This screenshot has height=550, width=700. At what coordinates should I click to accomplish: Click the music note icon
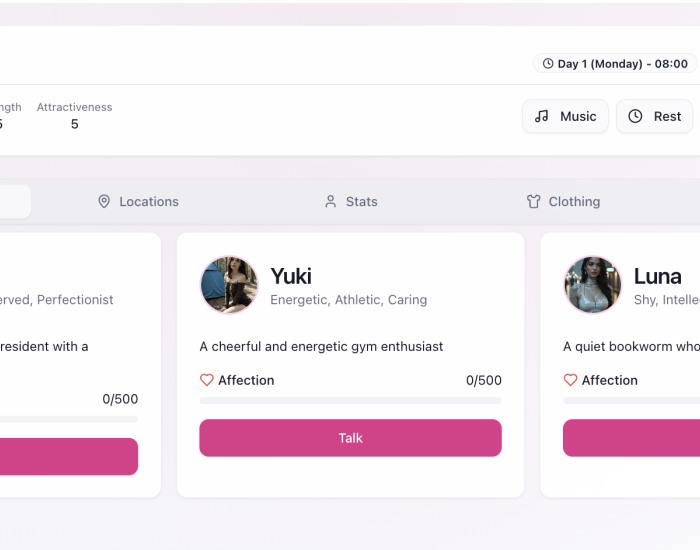tap(542, 116)
